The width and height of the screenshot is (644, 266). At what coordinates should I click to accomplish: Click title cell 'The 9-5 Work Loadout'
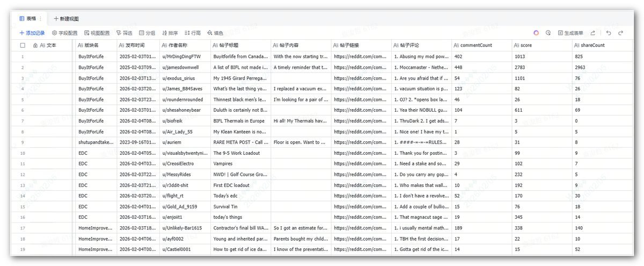tap(241, 153)
